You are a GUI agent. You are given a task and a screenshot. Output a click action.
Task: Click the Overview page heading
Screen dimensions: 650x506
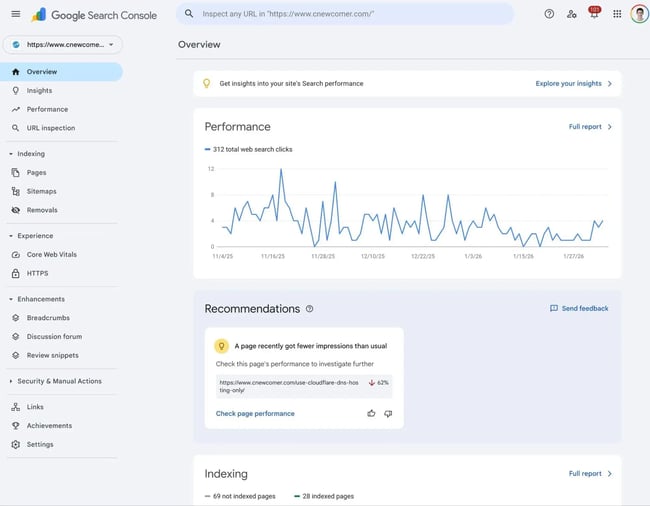199,44
